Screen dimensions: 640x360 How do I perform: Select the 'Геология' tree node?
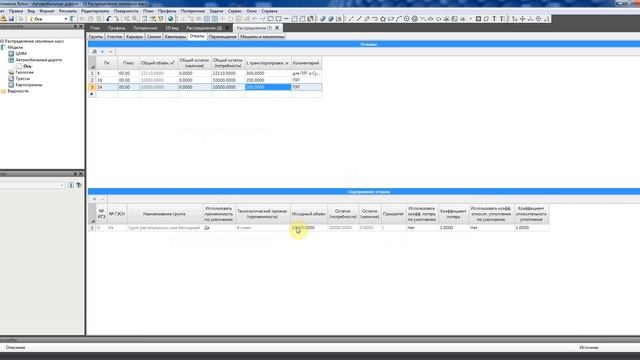click(24, 72)
